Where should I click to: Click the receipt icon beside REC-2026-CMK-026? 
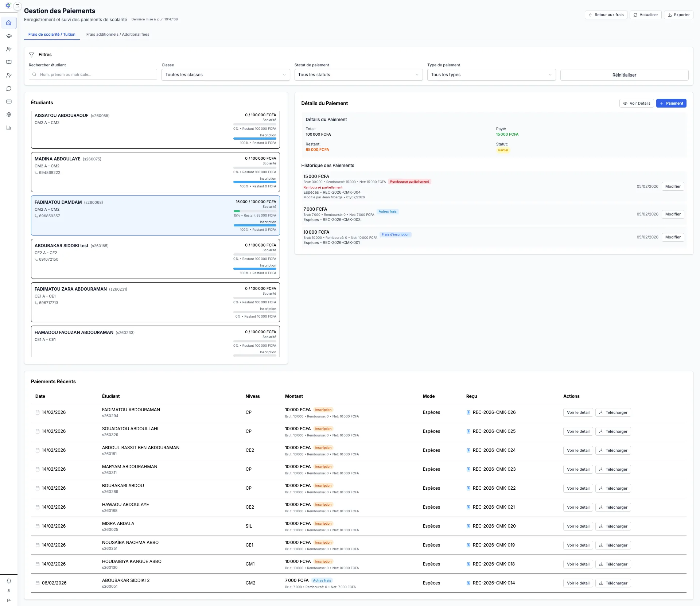468,412
